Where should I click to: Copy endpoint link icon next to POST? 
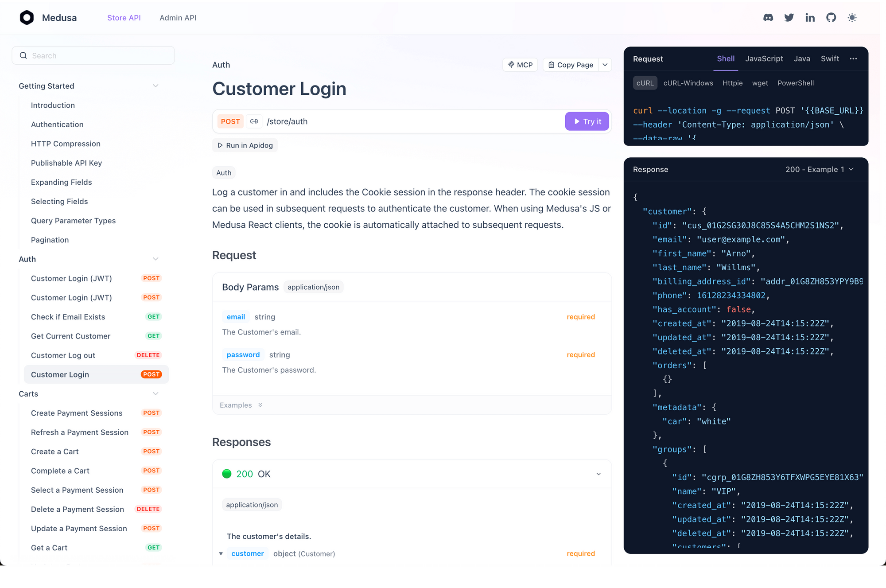(x=254, y=121)
